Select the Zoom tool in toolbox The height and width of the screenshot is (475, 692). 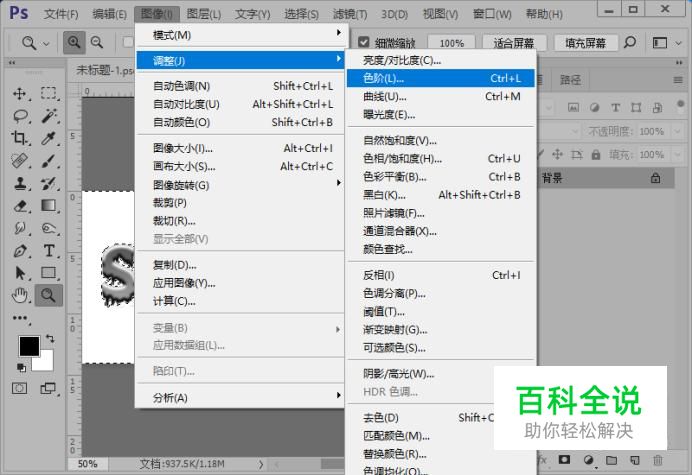49,295
